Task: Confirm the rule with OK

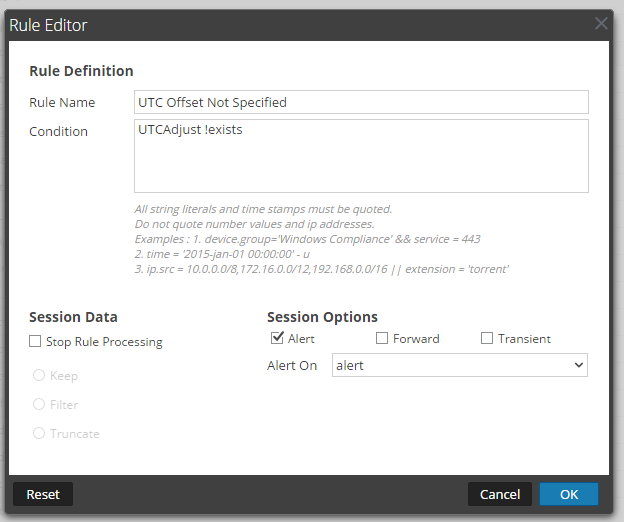Action: tap(568, 494)
